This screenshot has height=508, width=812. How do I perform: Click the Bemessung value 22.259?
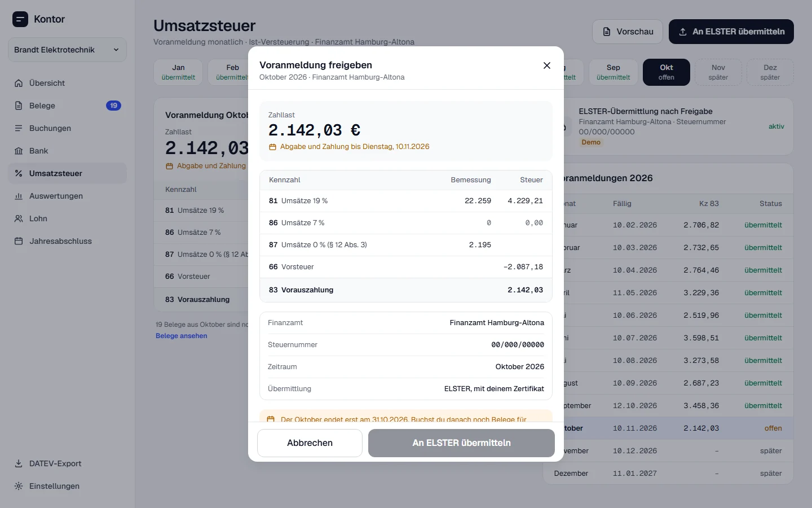[x=478, y=201]
